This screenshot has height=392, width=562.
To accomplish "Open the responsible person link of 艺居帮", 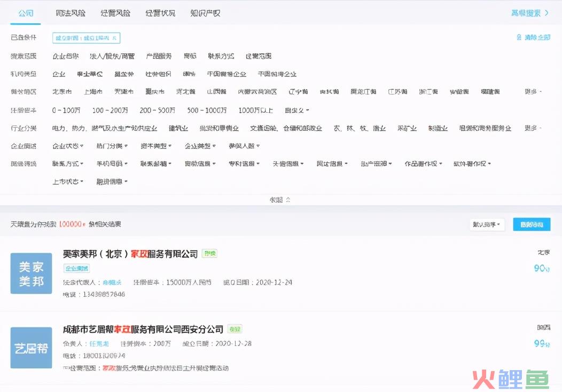I will coord(99,343).
